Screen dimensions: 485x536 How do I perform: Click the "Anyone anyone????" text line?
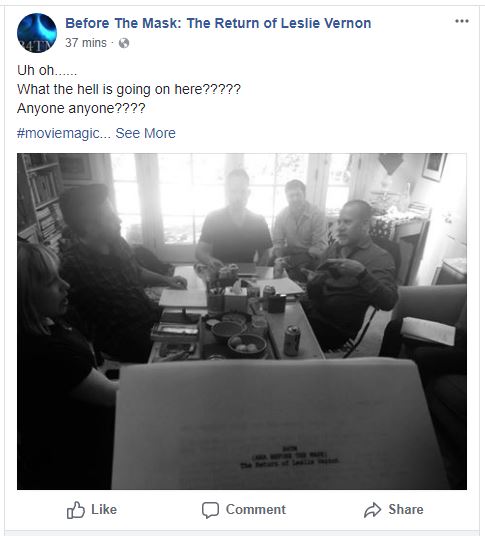tap(81, 108)
